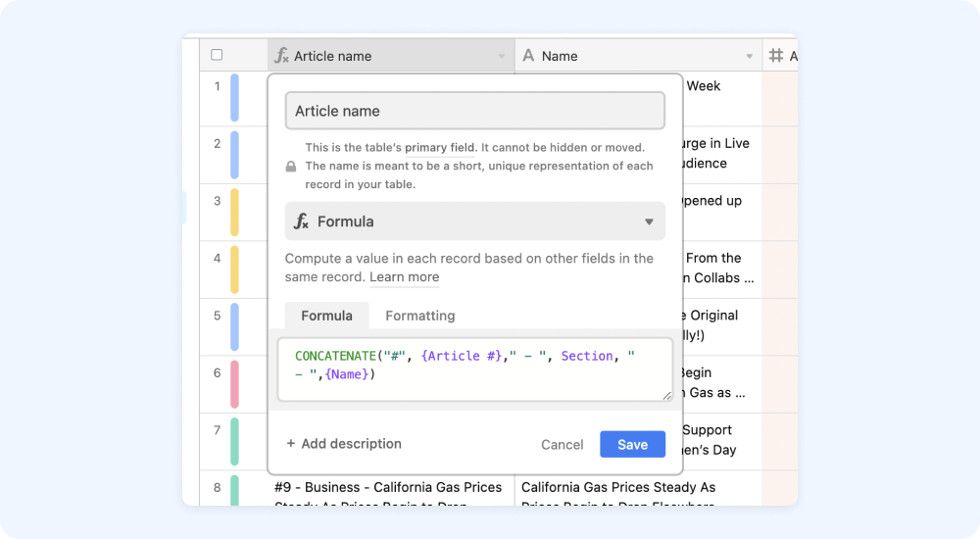
Task: Click the text type icon beside Name column
Action: (528, 56)
